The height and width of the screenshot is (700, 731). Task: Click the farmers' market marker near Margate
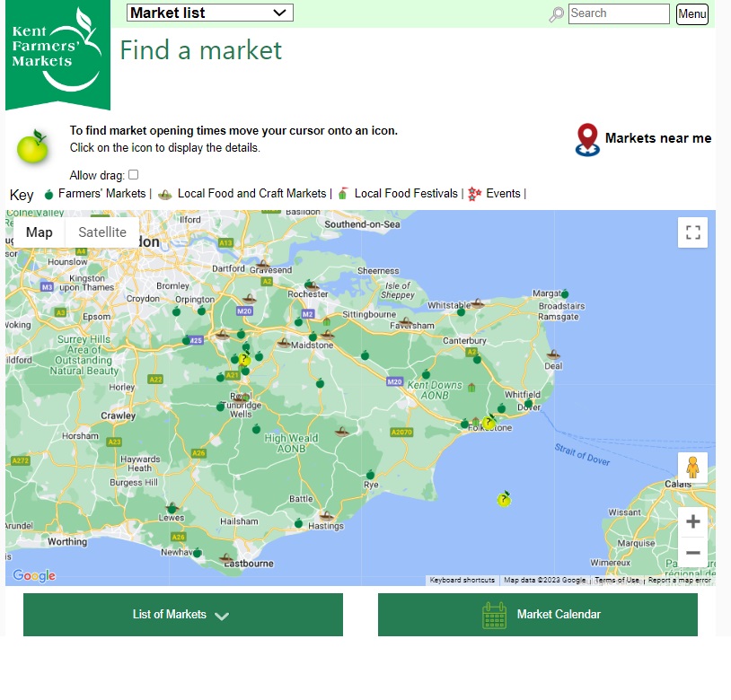565,293
